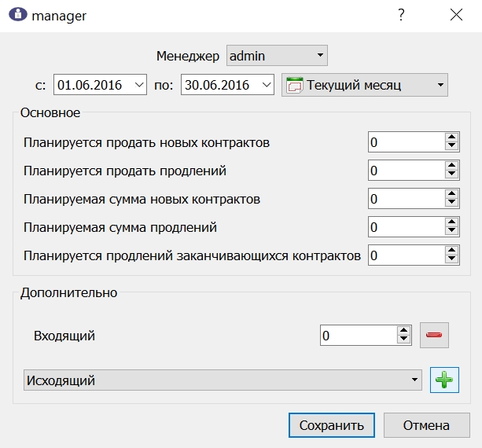
Task: Decrease Планируемая сумма продлений value
Action: click(451, 231)
